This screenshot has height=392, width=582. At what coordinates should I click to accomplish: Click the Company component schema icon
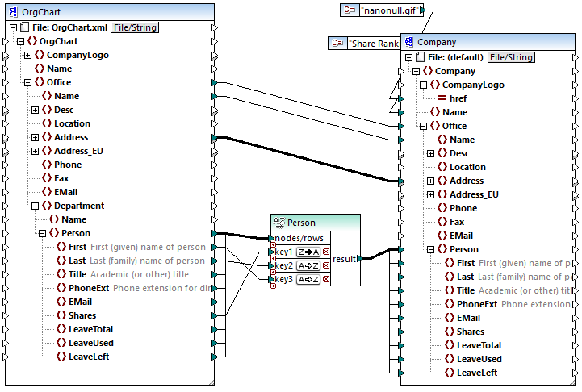pyautogui.click(x=409, y=42)
